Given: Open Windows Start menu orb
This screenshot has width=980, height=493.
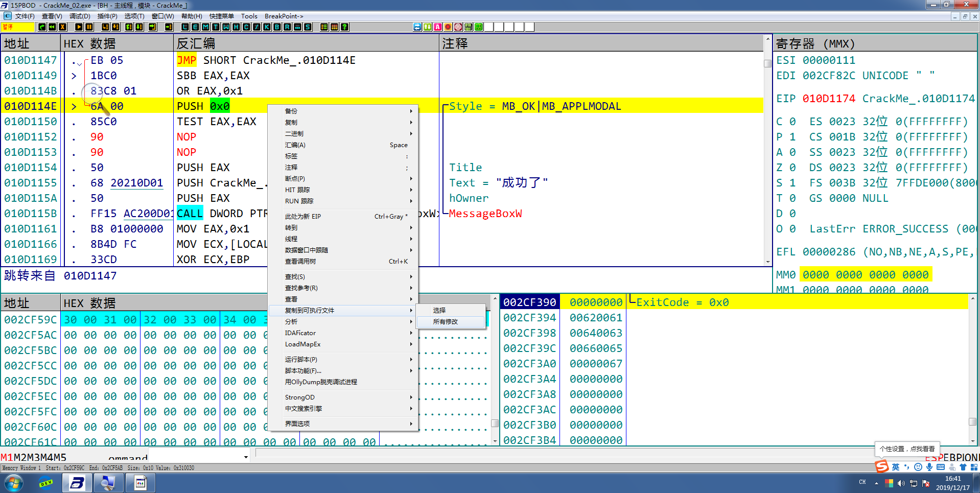Looking at the screenshot, I should coord(14,483).
